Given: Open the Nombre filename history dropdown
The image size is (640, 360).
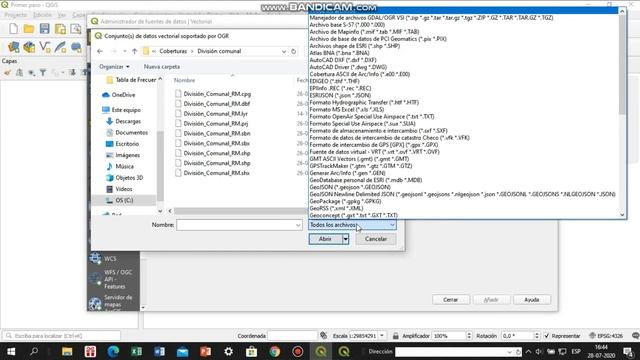Looking at the screenshot, I should (298, 225).
